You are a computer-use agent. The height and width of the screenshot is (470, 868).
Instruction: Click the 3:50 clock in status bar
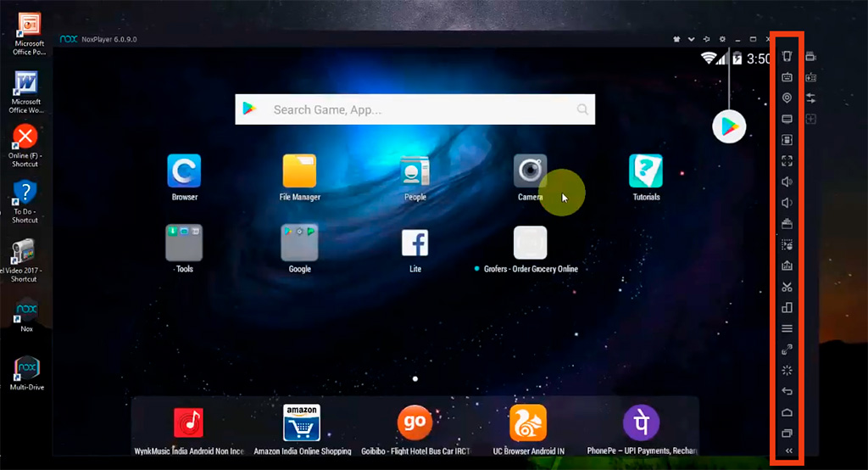[x=757, y=59]
